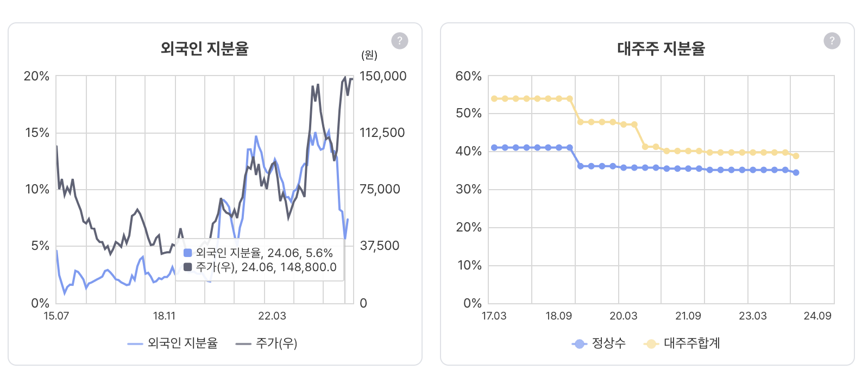The image size is (868, 388).
Task: Toggle the 정상수 series in legend
Action: [599, 343]
